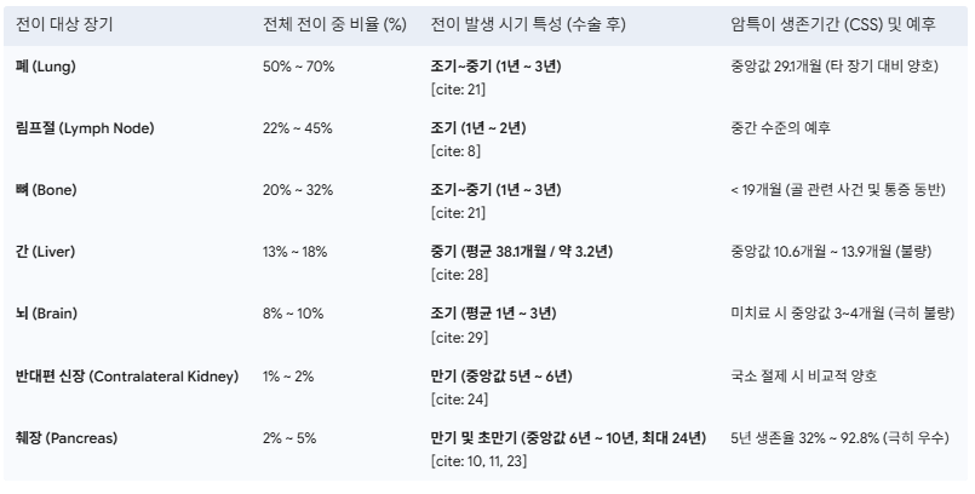
Task: Select the '림프절 (Lymph Node)' row label
Action: (x=85, y=128)
